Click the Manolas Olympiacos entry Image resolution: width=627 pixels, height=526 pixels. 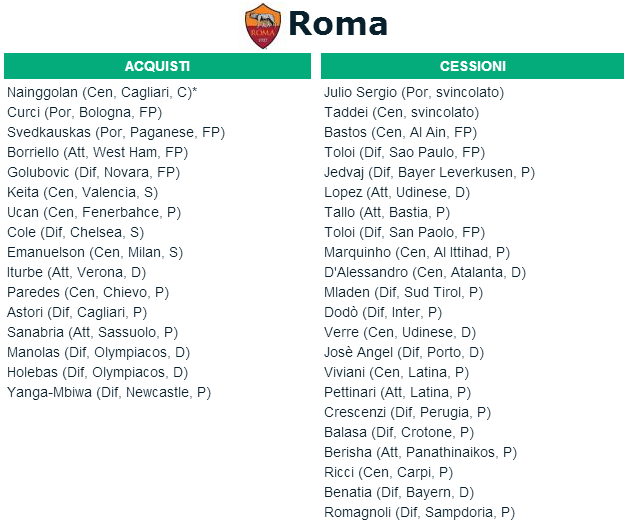[x=98, y=352]
